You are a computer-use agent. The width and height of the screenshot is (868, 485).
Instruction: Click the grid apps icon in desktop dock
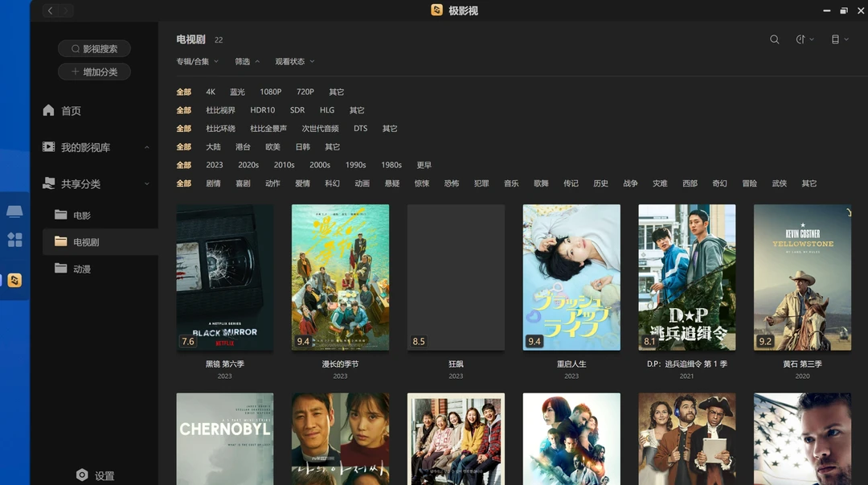[x=14, y=240]
